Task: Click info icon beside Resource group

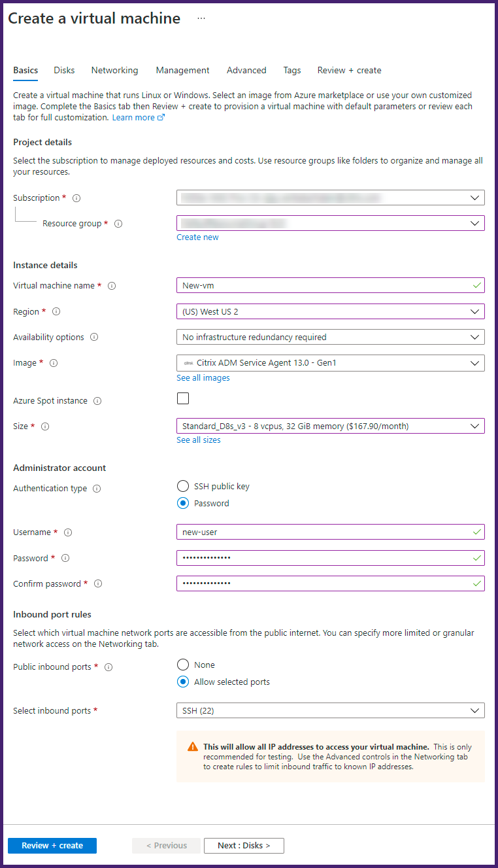Action: pyautogui.click(x=118, y=224)
